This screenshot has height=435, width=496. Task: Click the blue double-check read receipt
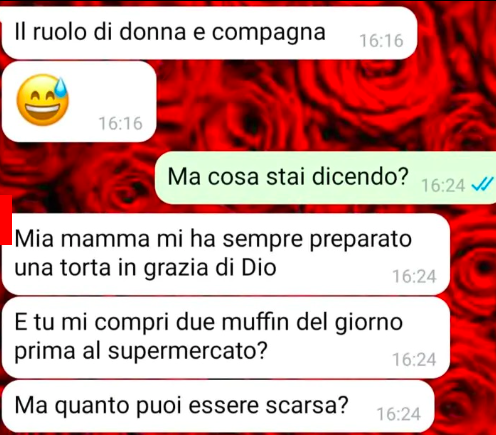pyautogui.click(x=482, y=184)
